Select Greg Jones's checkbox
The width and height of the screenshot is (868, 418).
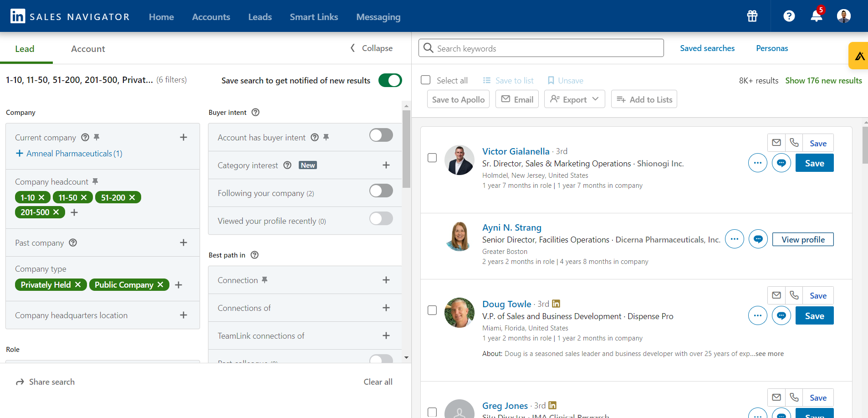(x=432, y=412)
